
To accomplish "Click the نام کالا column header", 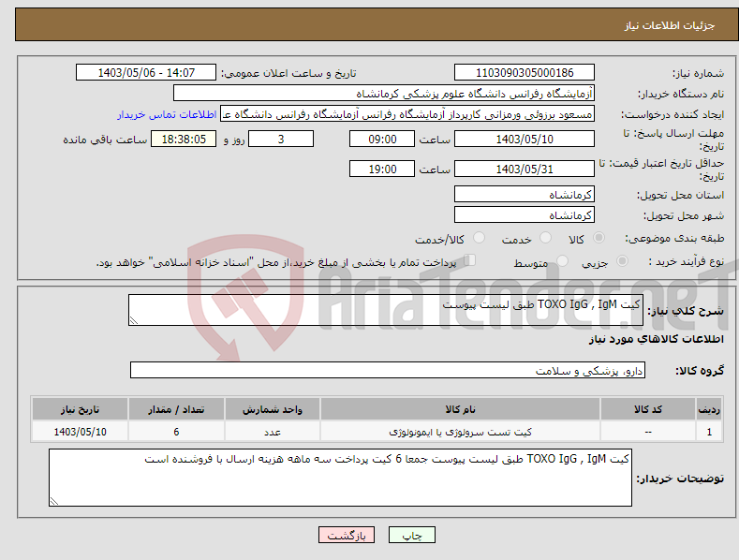I will click(460, 409).
